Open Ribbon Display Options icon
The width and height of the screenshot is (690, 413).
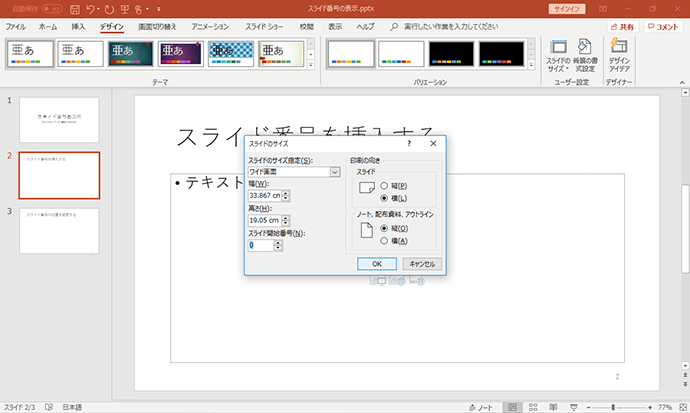click(603, 9)
